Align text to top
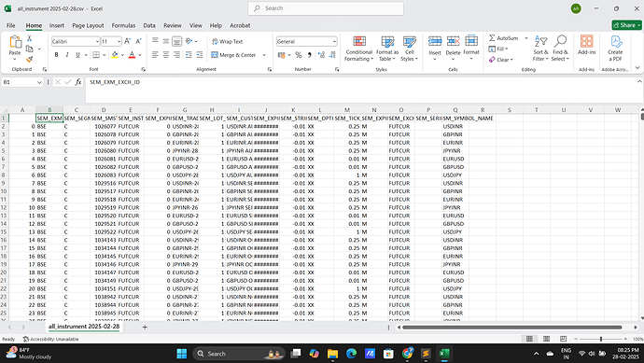The width and height of the screenshot is (644, 363). [155, 41]
